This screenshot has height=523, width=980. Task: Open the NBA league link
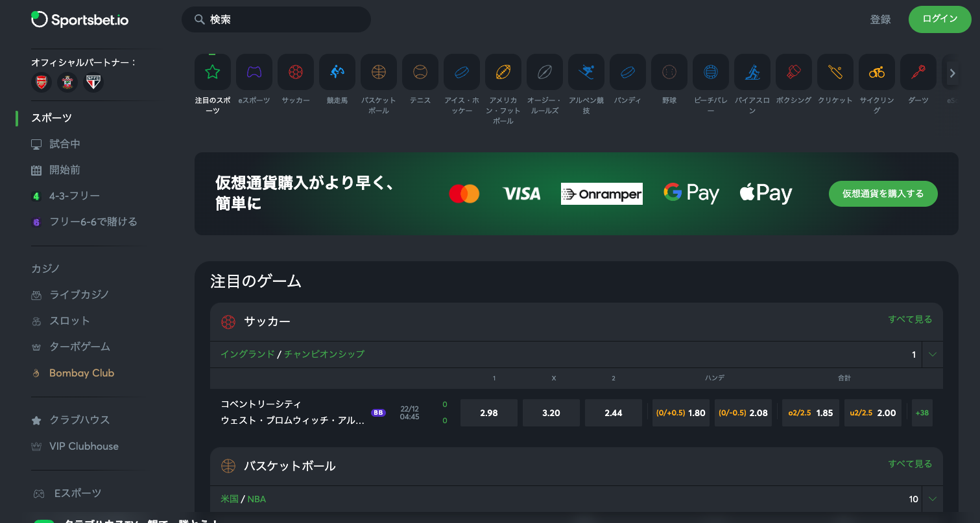[x=257, y=498]
